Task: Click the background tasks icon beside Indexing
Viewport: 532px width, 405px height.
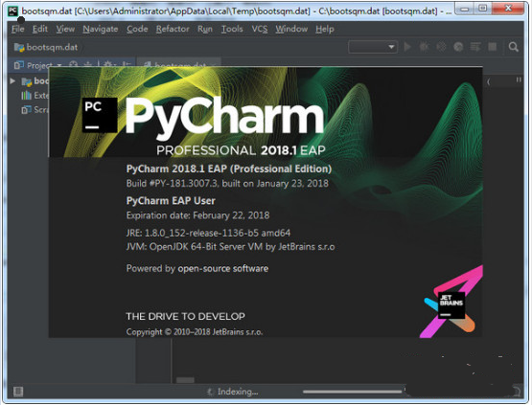Action: [x=210, y=392]
